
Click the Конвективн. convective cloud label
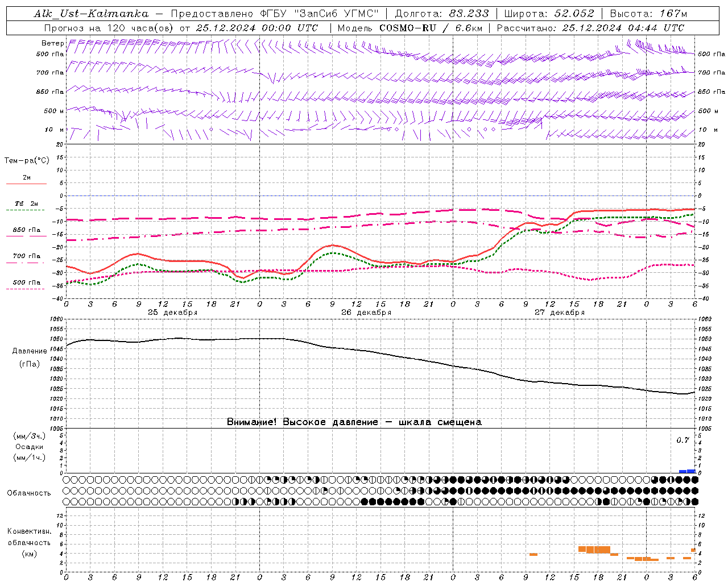(29, 532)
